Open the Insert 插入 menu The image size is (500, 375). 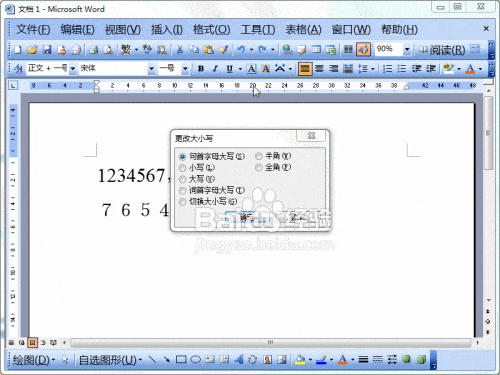pyautogui.click(x=167, y=30)
